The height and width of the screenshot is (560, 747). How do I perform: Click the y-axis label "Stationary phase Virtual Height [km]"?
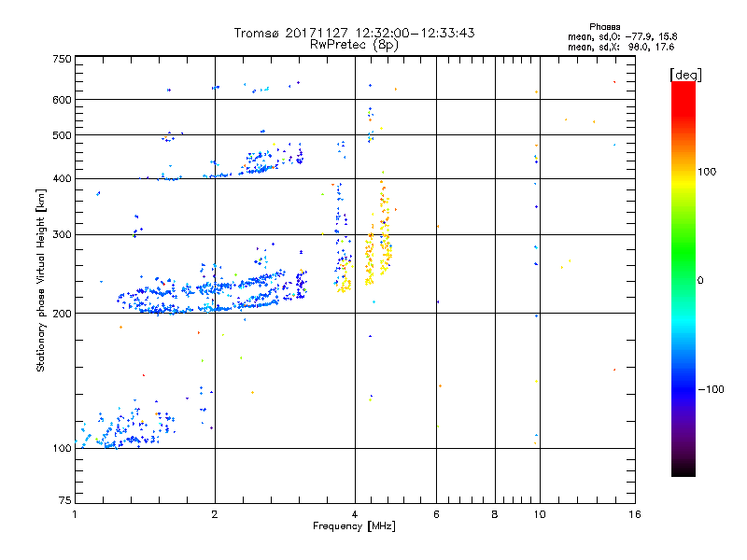coord(41,281)
